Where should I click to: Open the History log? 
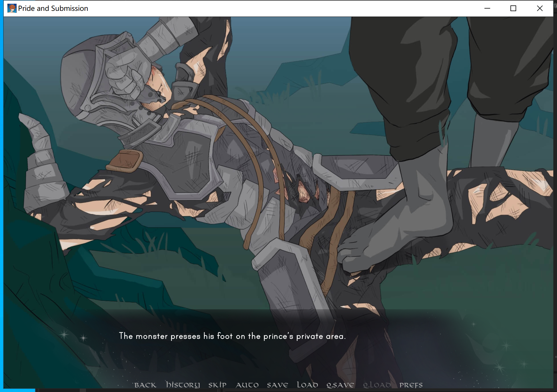183,385
